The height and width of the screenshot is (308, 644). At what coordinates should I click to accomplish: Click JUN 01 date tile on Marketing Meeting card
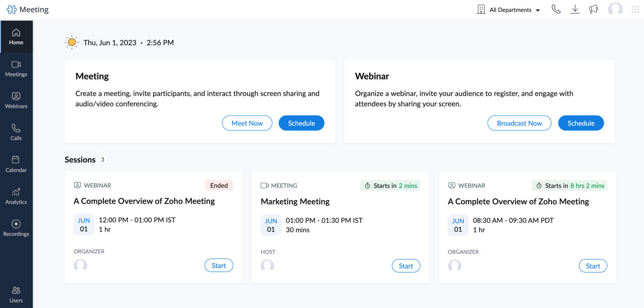[x=271, y=225]
